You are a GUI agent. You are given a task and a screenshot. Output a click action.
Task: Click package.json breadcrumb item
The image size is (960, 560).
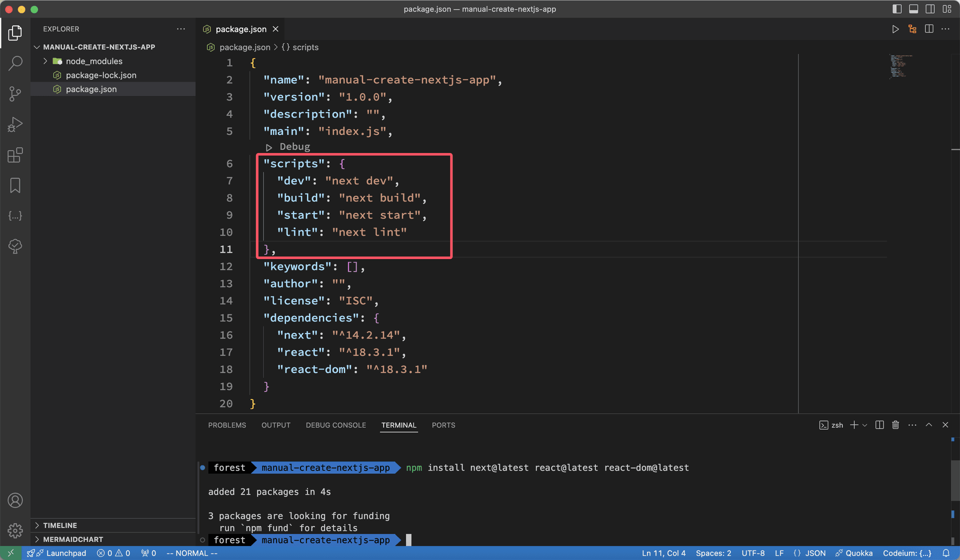(244, 47)
